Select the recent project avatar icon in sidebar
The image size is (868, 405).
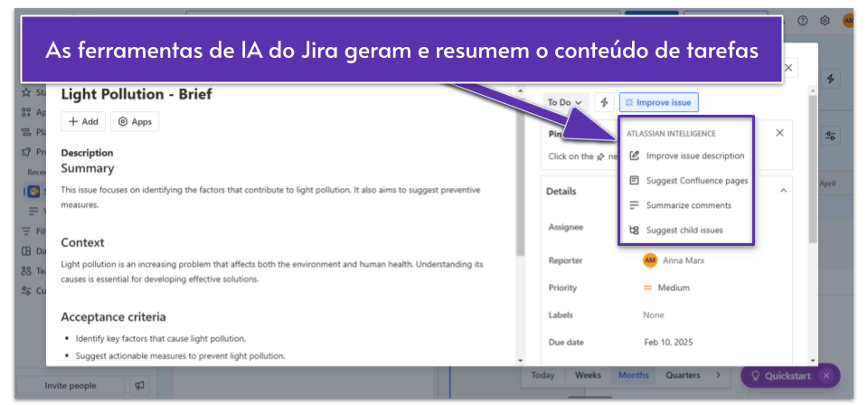33,192
